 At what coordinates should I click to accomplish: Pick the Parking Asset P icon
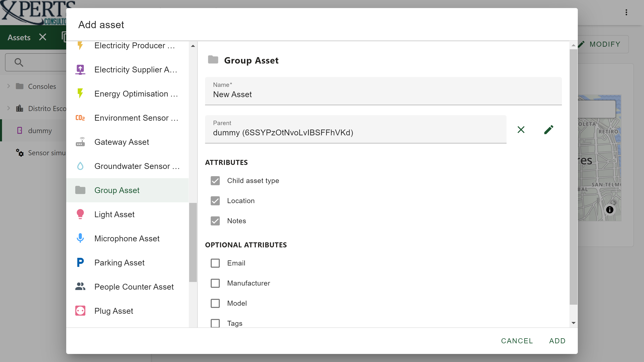(80, 262)
